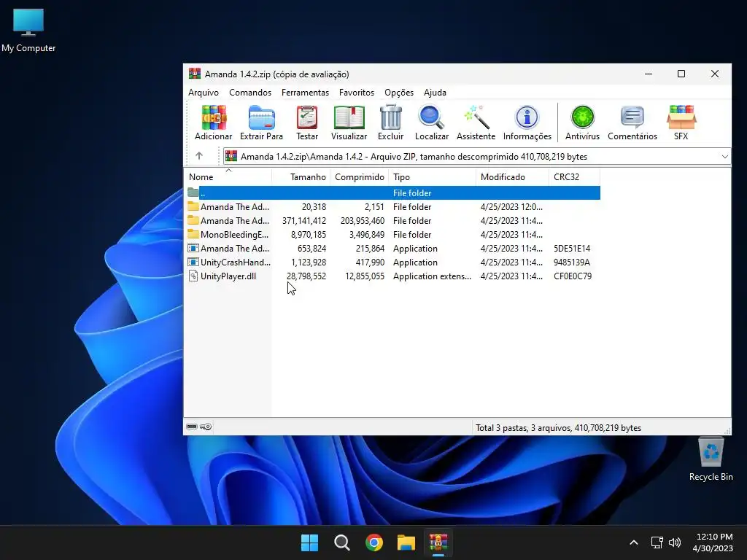Viewport: 747px width, 560px height.
Task: Open the volume tray icon
Action: (x=675, y=542)
